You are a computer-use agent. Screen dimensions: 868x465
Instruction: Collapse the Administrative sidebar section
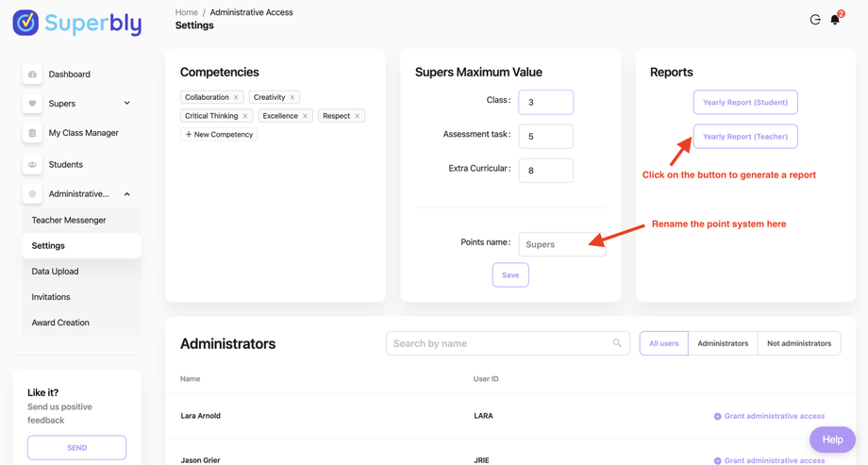point(127,194)
